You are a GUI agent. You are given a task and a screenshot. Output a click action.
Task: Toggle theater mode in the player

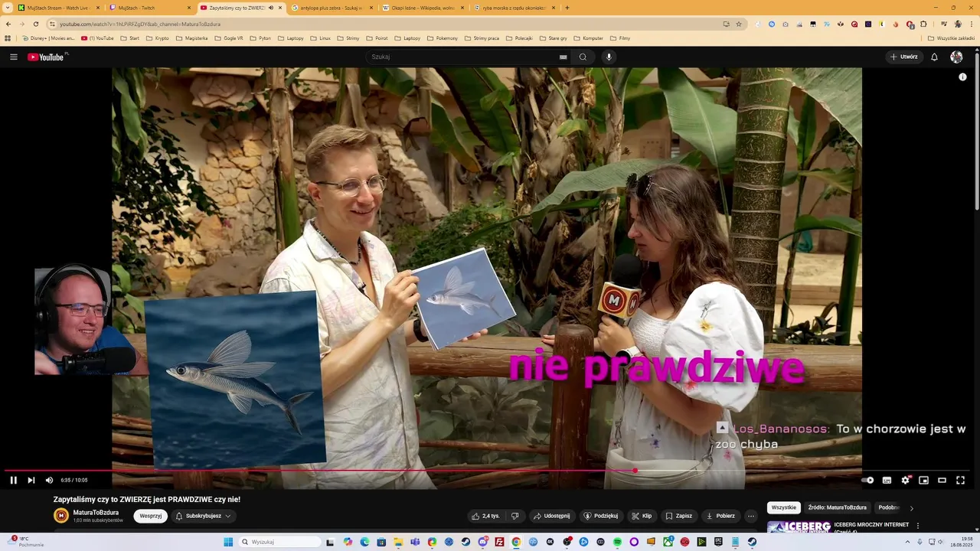click(942, 481)
